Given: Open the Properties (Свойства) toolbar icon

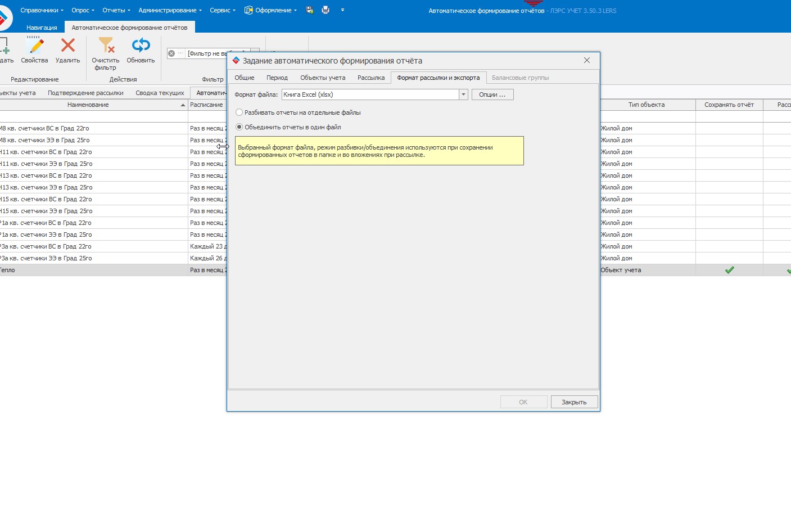Looking at the screenshot, I should (34, 46).
